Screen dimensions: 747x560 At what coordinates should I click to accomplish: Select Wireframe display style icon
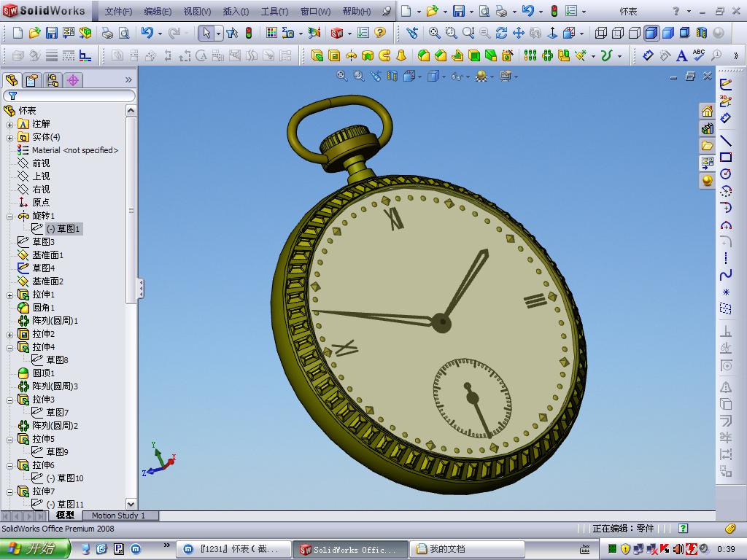tap(601, 32)
